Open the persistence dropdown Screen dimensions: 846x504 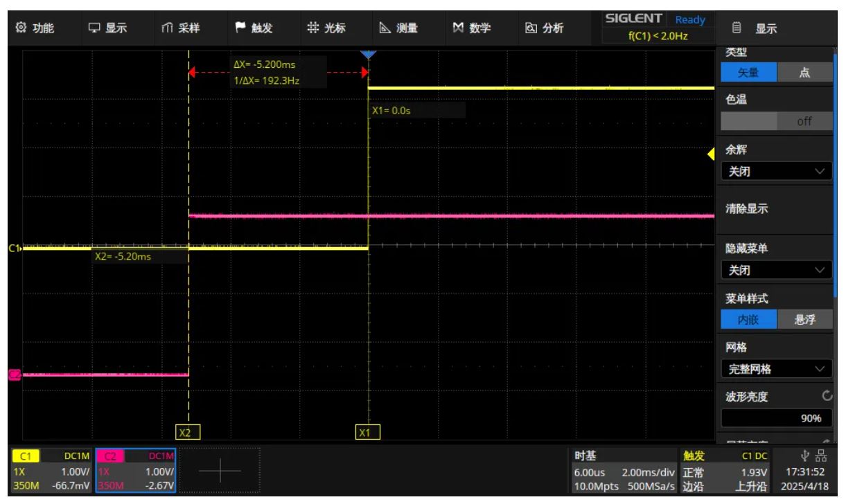776,171
